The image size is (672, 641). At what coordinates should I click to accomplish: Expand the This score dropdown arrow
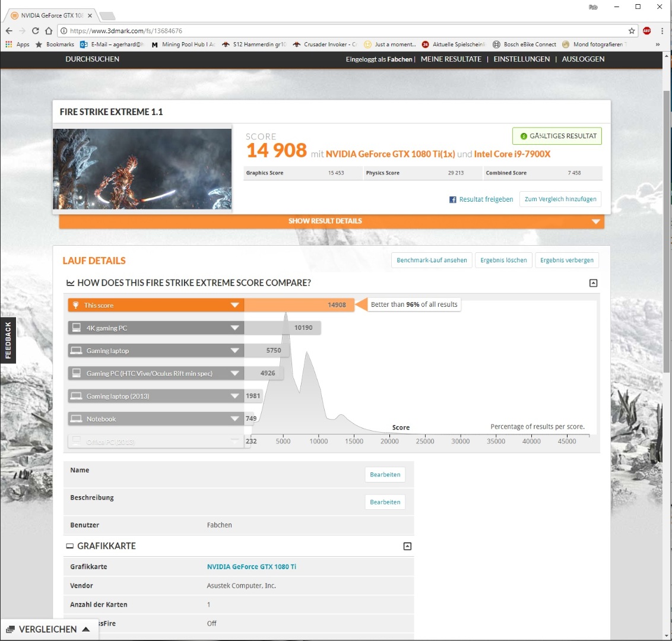234,305
